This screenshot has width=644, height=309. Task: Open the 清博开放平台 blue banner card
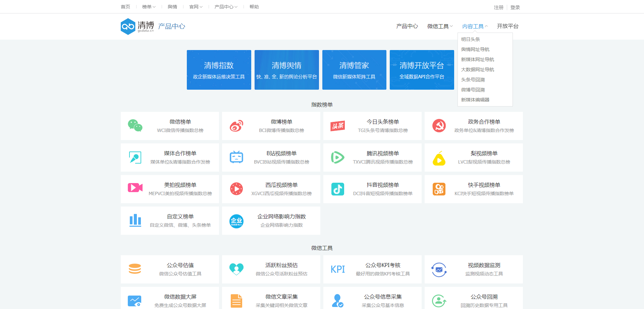point(422,70)
